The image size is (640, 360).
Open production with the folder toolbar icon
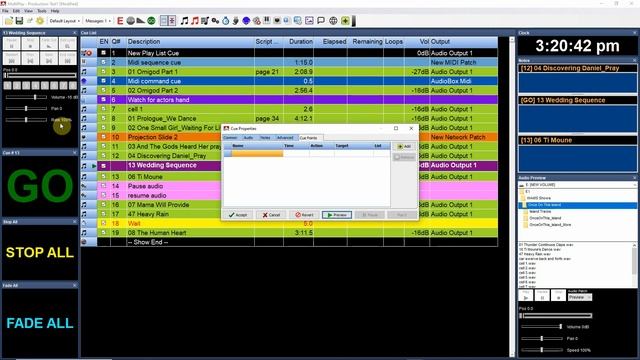click(9, 20)
